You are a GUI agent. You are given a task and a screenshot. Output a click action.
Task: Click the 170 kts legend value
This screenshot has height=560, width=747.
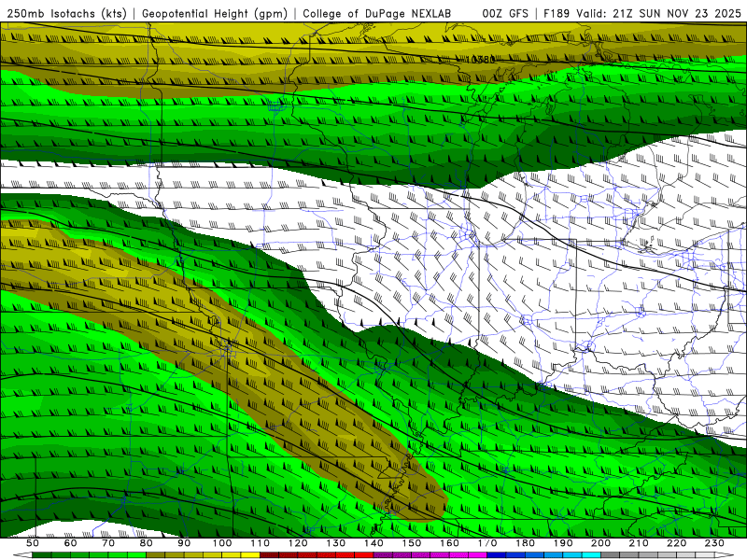pyautogui.click(x=486, y=543)
